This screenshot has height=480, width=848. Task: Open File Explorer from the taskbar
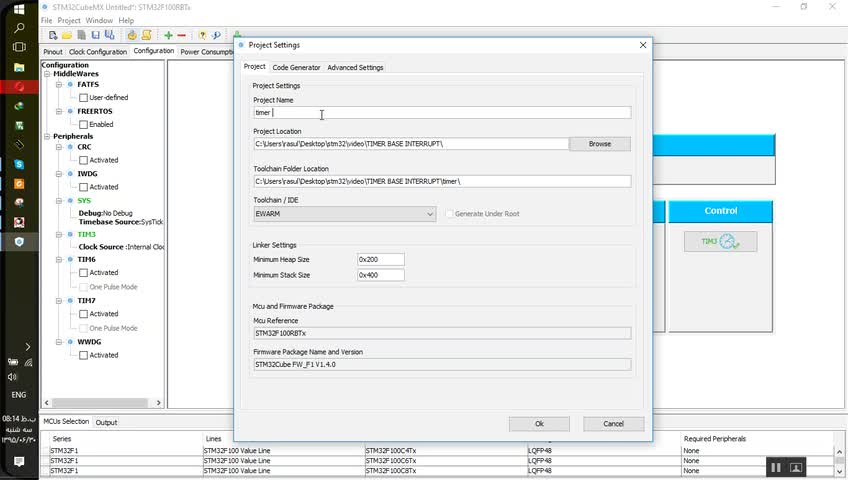19,67
